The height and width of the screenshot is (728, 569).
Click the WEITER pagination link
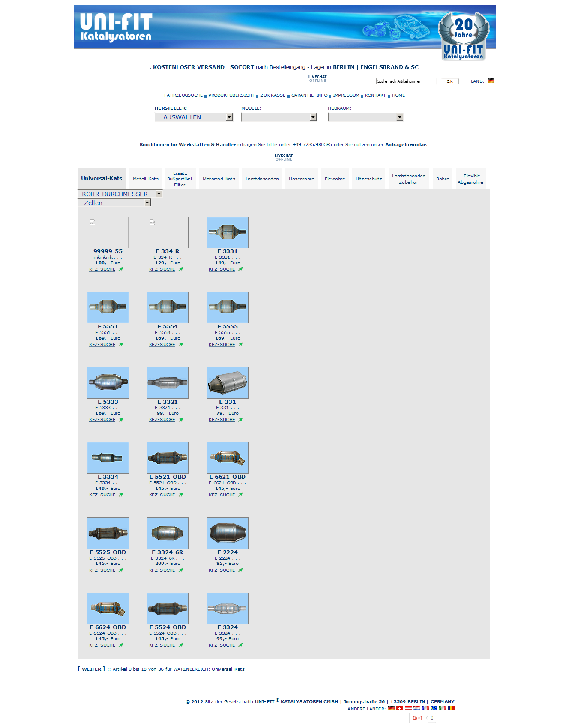click(92, 669)
